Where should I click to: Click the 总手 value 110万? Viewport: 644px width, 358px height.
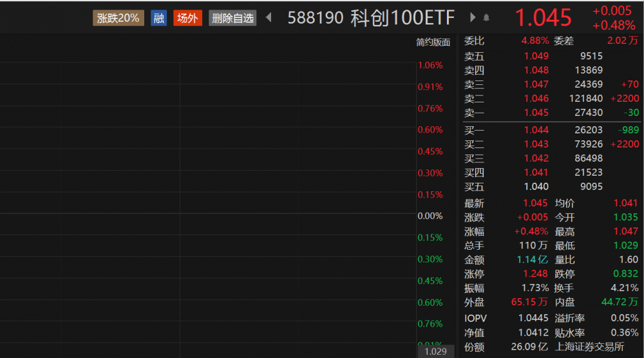pyautogui.click(x=533, y=245)
